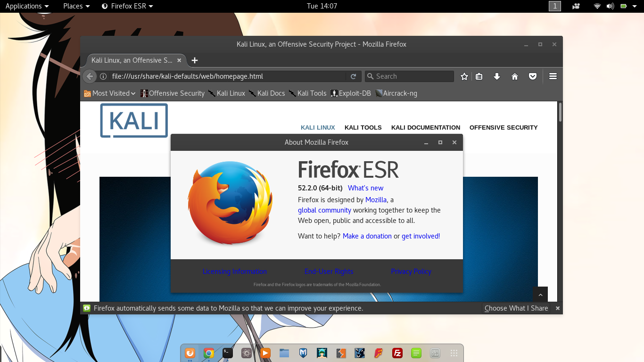Open the Aircrack-ng bookmark
Viewport: 644px width, 362px height.
396,93
